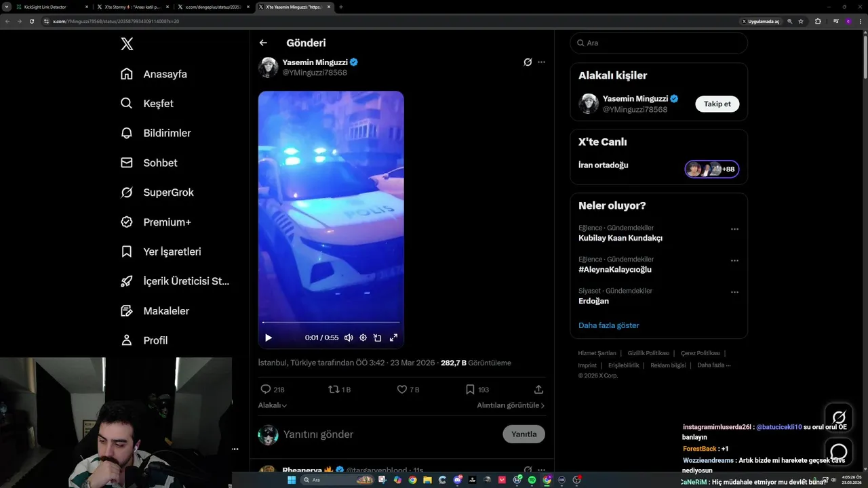The width and height of the screenshot is (868, 488).
Task: Open Sohbet messages
Action: coord(149,163)
